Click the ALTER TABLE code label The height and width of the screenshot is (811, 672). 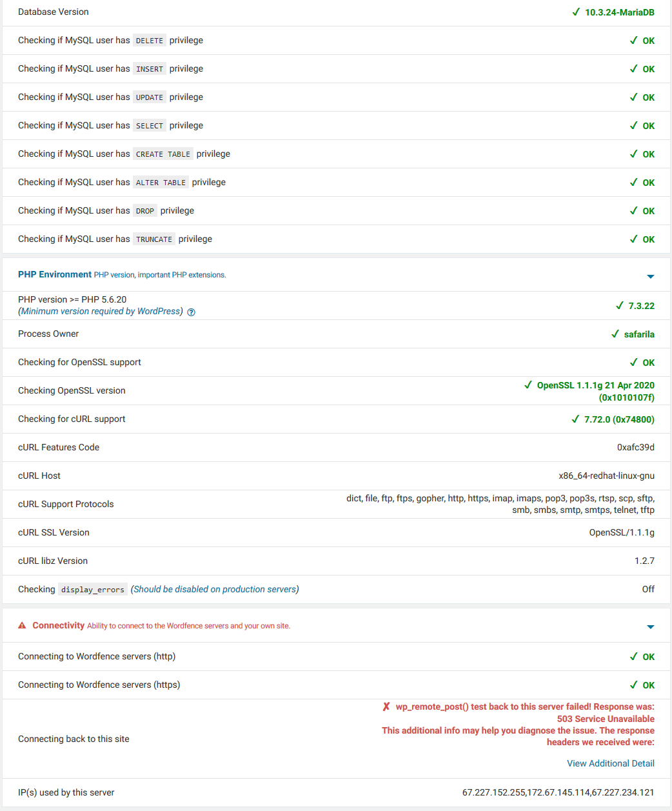click(161, 183)
